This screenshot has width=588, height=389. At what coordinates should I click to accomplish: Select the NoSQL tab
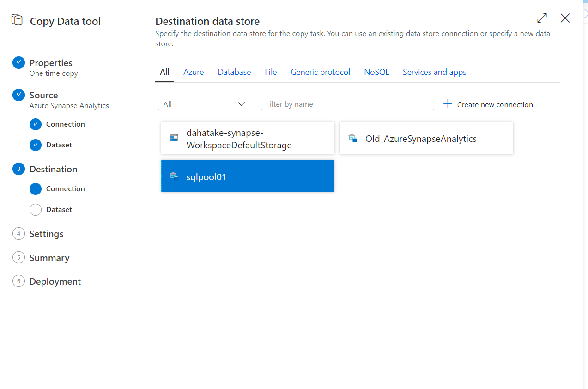(376, 72)
